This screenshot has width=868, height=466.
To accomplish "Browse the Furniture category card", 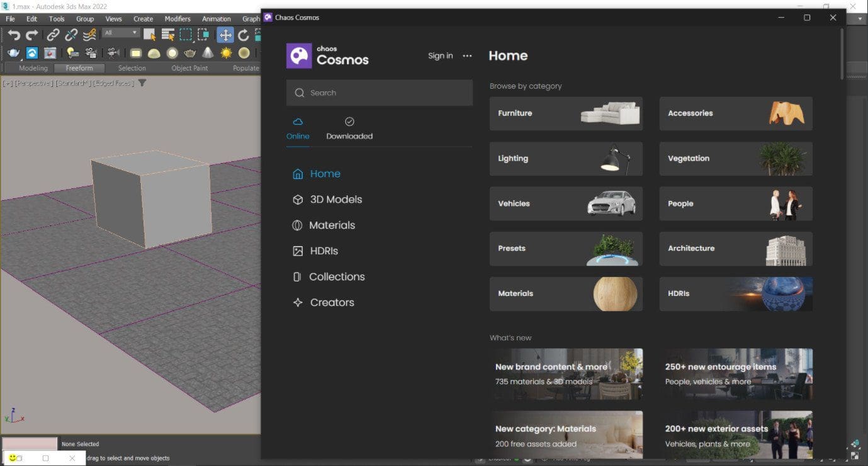I will pos(566,113).
